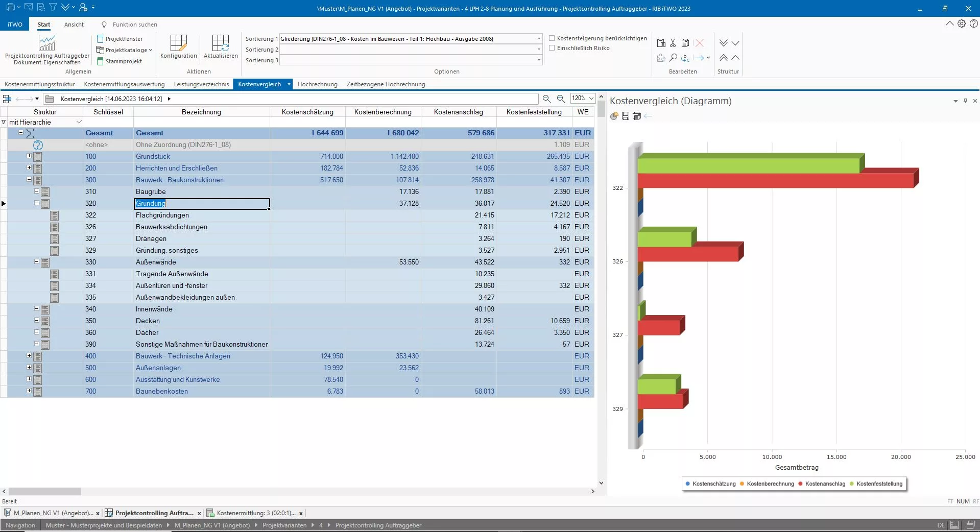The height and width of the screenshot is (532, 980).
Task: Open the Zeitbezogene Hochrechnung tab
Action: [x=386, y=84]
